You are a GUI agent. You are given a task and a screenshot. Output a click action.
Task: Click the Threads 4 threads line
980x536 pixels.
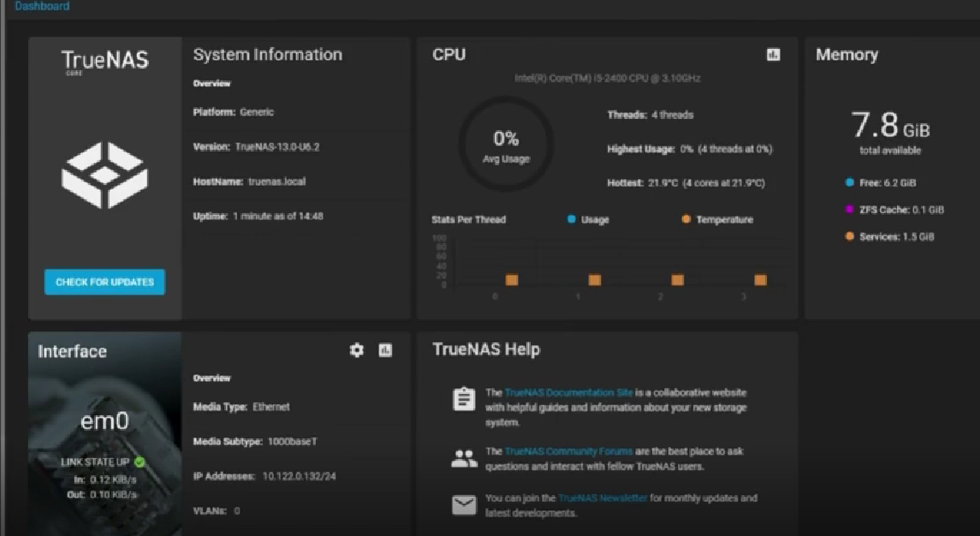click(x=650, y=115)
